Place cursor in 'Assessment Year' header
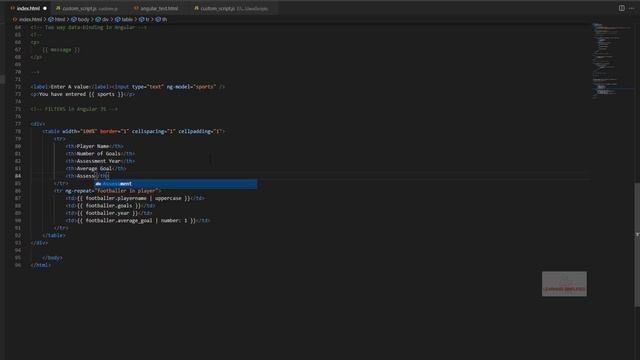The image size is (640, 360). tap(99, 161)
